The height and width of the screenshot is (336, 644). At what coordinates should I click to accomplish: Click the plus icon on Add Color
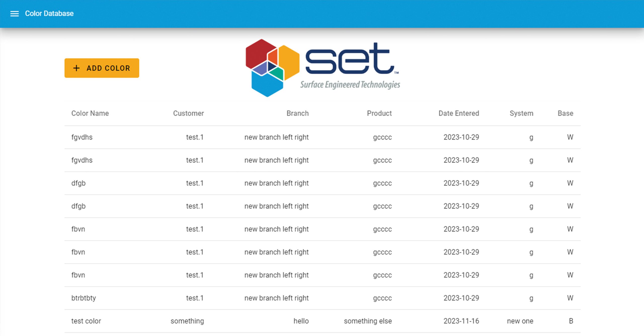click(76, 68)
